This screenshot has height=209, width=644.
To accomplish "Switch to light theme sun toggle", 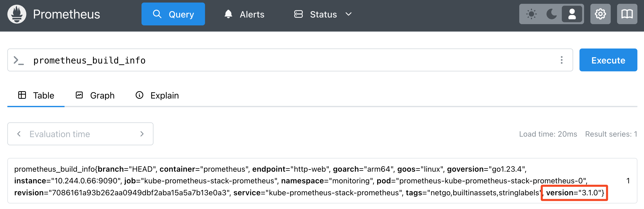I will tap(531, 14).
